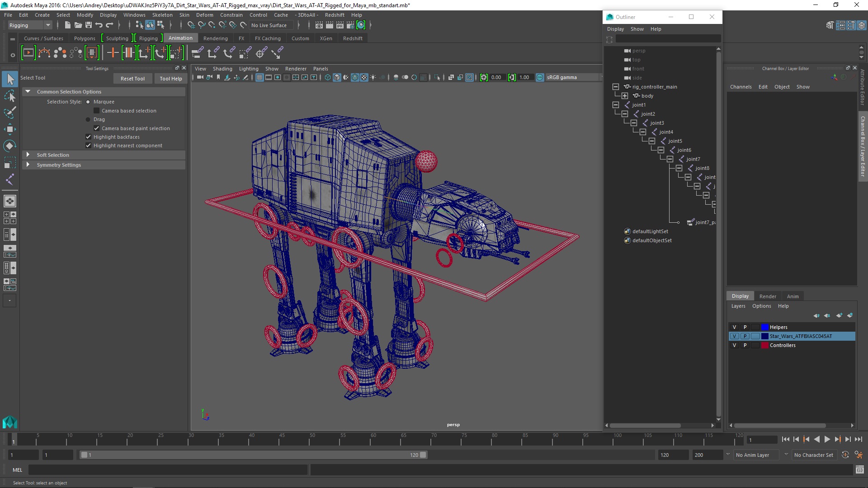868x488 pixels.
Task: Open Script Editor icon at bottom right
Action: (x=859, y=470)
